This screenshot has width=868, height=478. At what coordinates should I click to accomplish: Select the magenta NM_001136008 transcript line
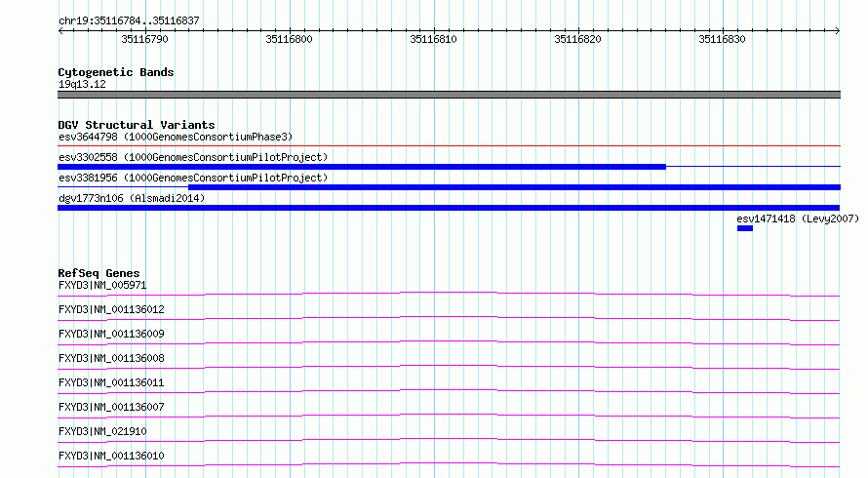(x=449, y=367)
